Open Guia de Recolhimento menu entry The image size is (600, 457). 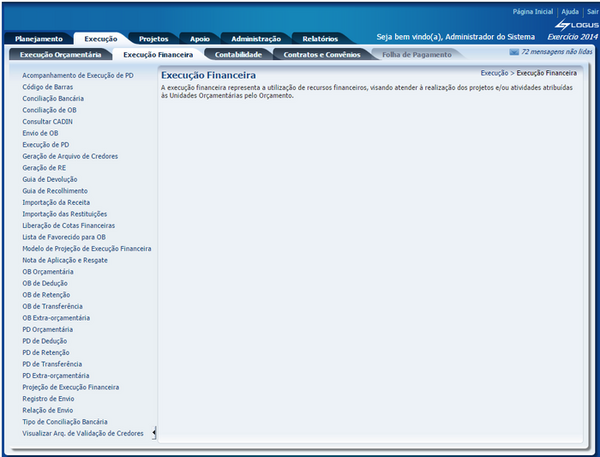click(x=55, y=190)
